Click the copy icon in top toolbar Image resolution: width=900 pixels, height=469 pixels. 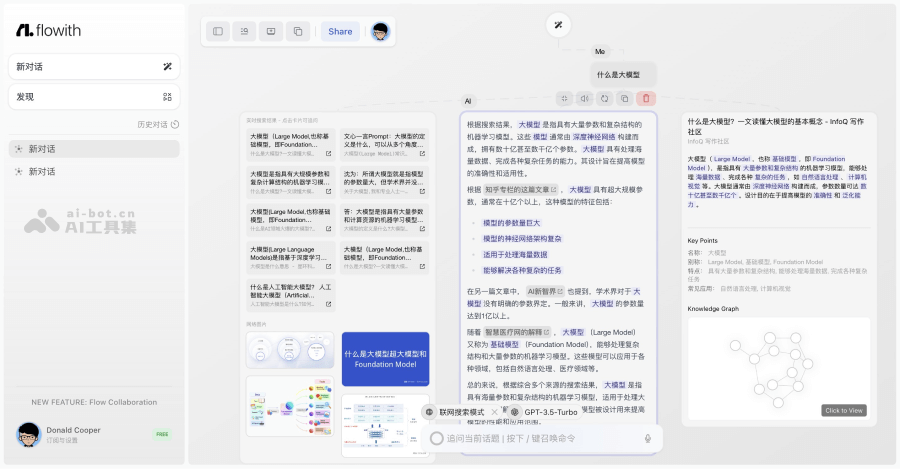297,31
